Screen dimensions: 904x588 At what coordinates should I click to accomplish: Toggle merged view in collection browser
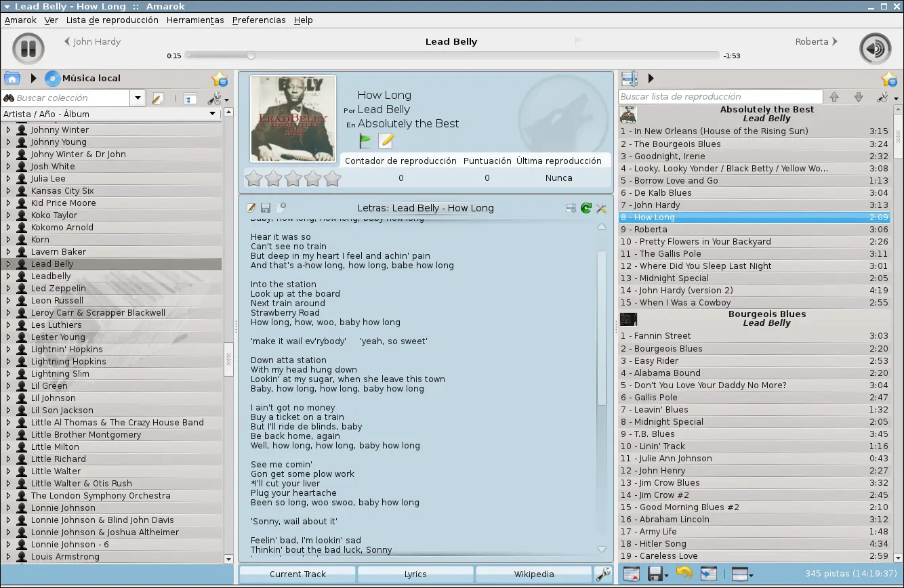190,98
